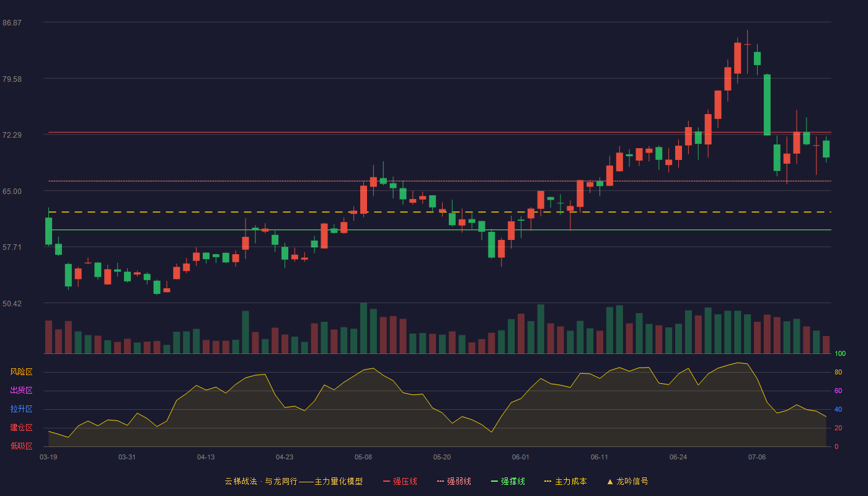Click the 80 value on indicator axis
Screen dimensions: 868x496
pos(838,372)
